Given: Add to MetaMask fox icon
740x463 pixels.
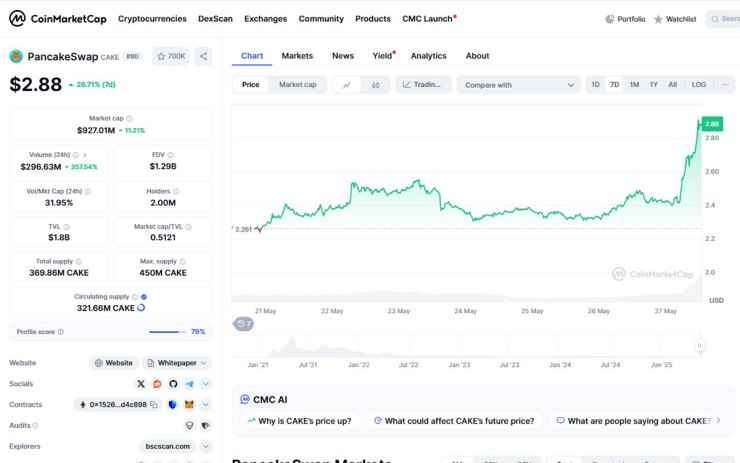Looking at the screenshot, I should 189,404.
